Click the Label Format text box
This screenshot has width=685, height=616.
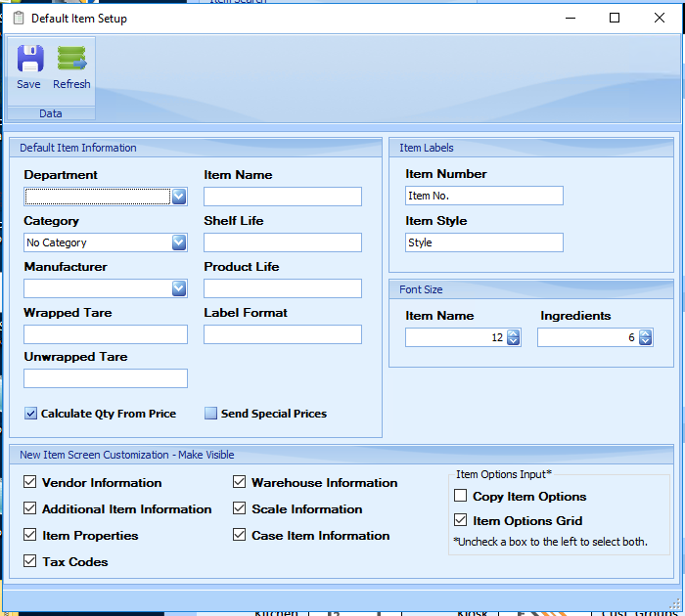tap(283, 334)
